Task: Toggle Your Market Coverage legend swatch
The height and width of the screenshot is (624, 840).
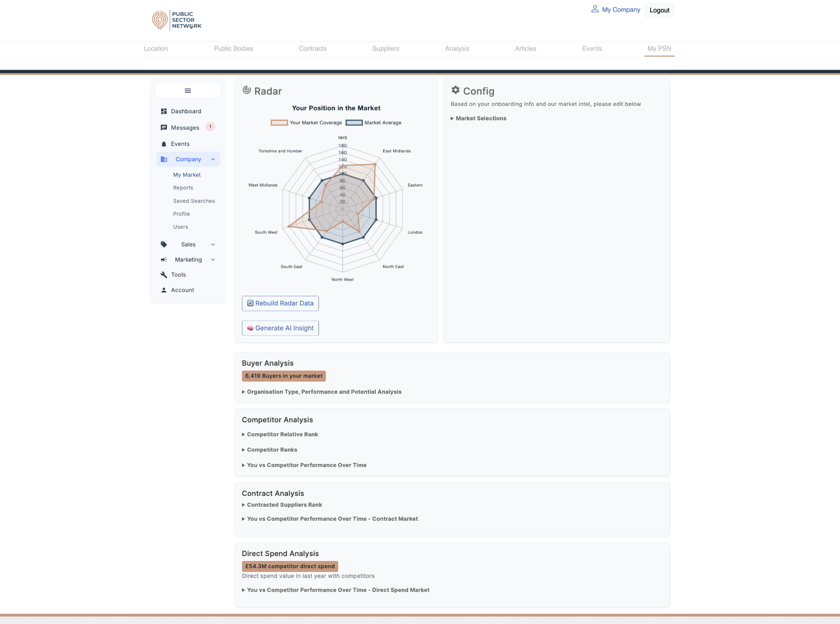Action: 279,123
